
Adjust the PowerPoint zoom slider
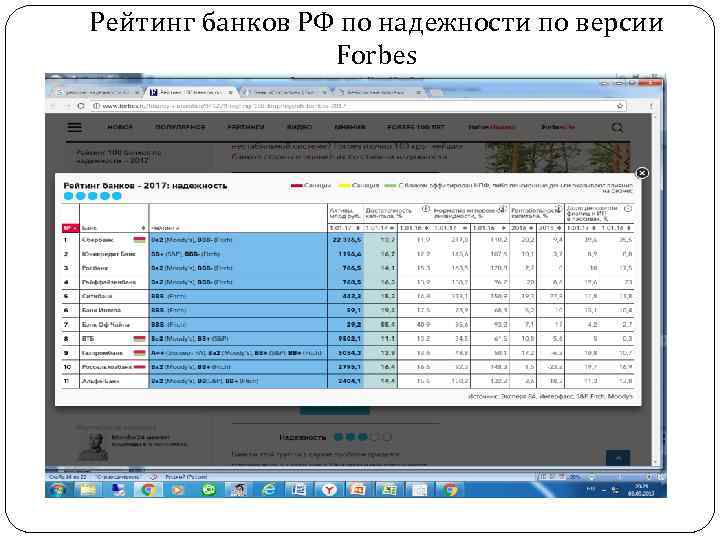pyautogui.click(x=619, y=477)
